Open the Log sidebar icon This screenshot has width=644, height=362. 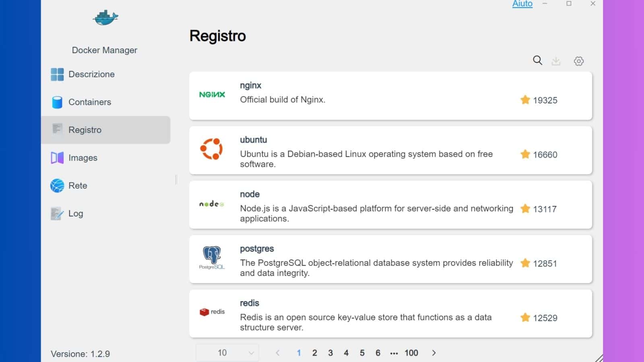coord(57,214)
